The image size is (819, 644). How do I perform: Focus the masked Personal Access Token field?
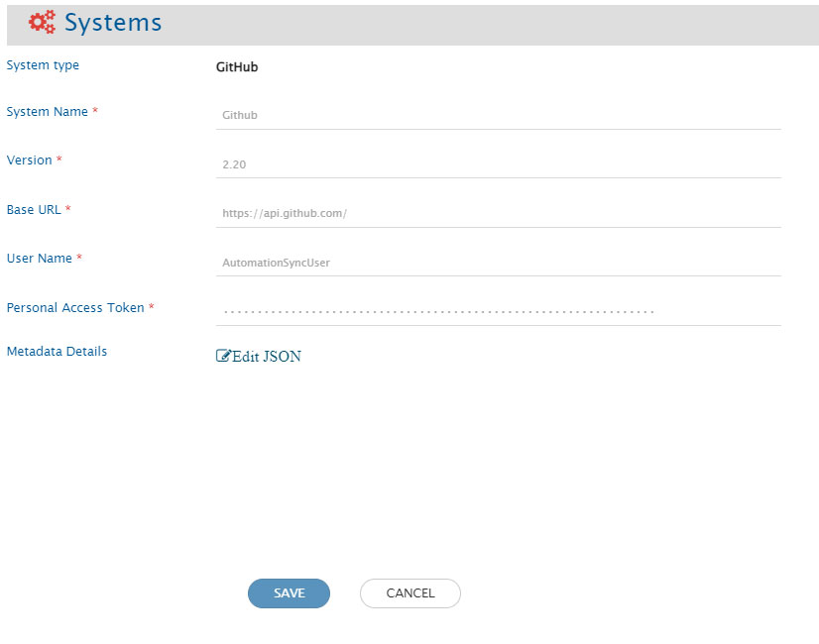click(x=498, y=311)
